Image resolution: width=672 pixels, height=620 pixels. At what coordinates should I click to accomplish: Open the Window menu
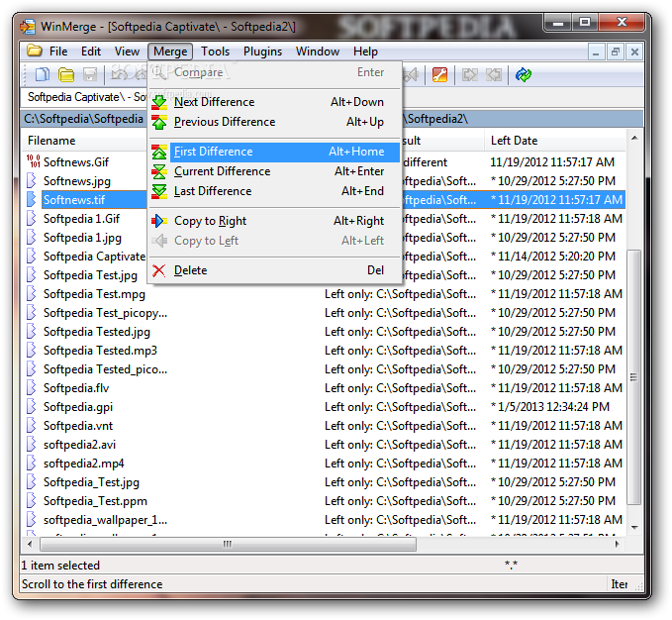point(318,52)
